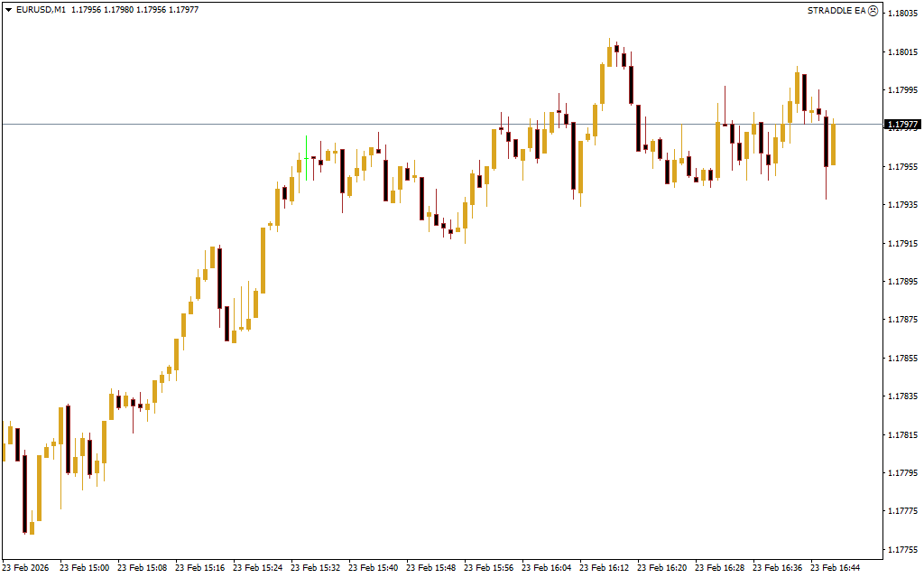Click the 1.17915 price scale mark
This screenshot has height=578, width=924.
[903, 243]
